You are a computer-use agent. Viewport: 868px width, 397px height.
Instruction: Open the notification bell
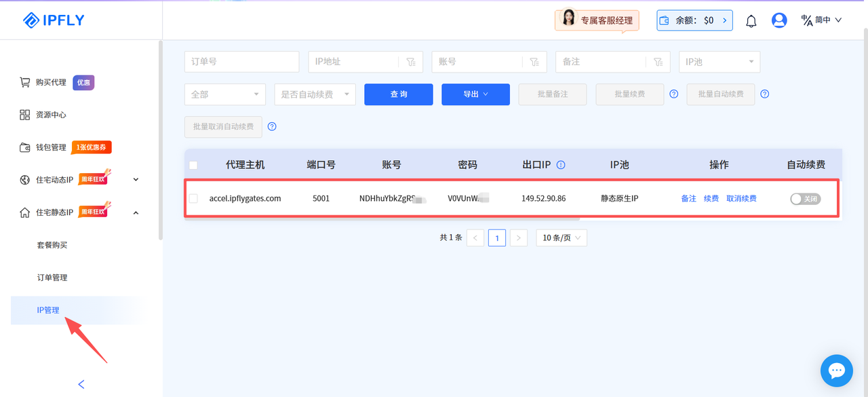coord(751,21)
